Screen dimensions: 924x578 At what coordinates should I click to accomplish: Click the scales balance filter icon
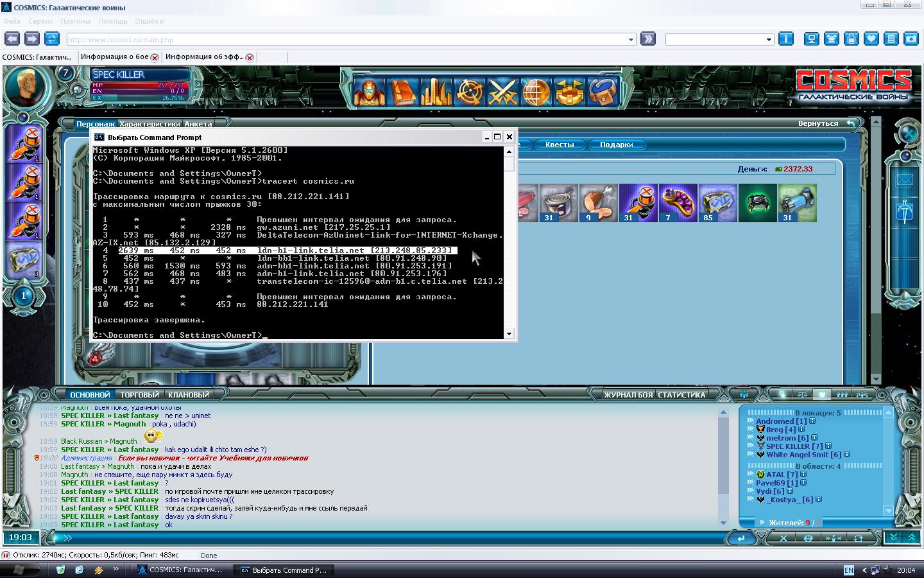coord(802,394)
